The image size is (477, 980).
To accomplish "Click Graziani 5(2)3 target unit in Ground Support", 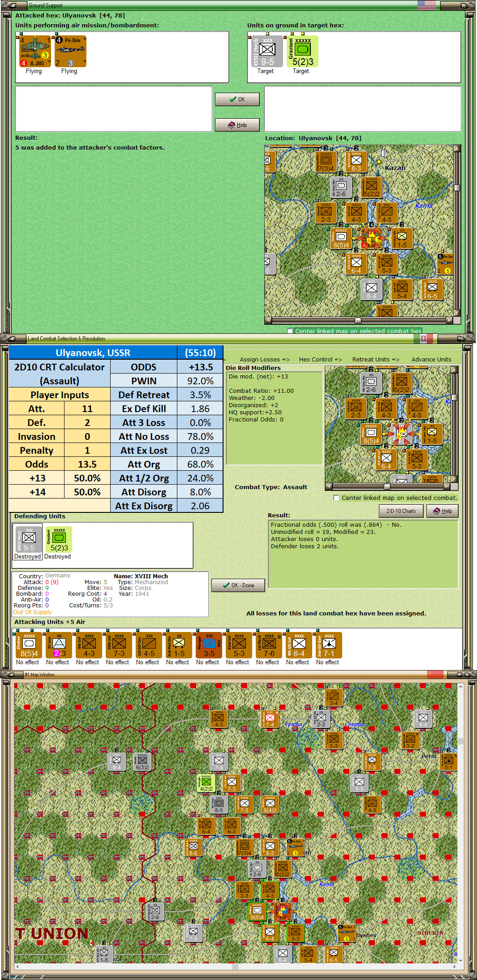I will tap(302, 52).
